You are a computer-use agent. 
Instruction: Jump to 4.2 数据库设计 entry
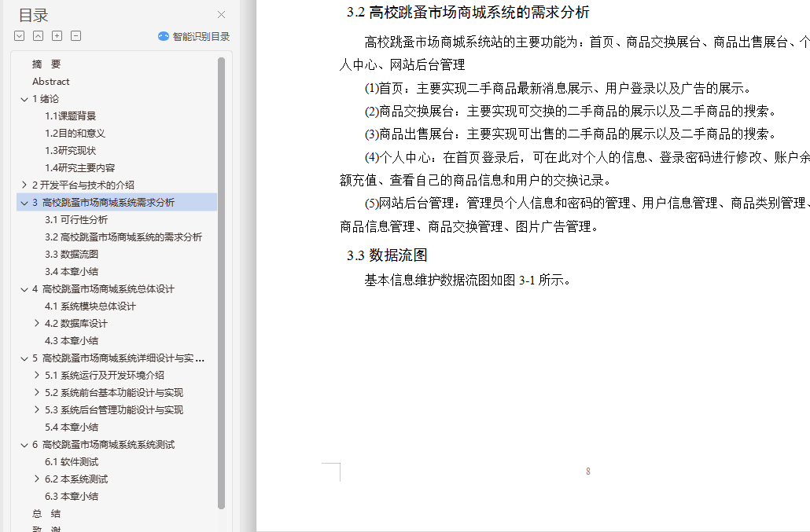pyautogui.click(x=76, y=324)
